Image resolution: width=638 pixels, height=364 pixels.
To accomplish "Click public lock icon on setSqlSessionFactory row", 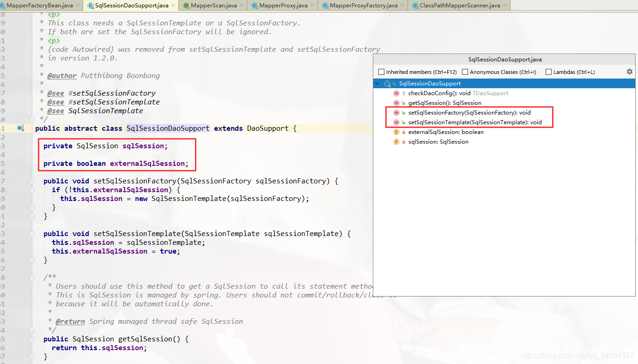I will [x=404, y=113].
